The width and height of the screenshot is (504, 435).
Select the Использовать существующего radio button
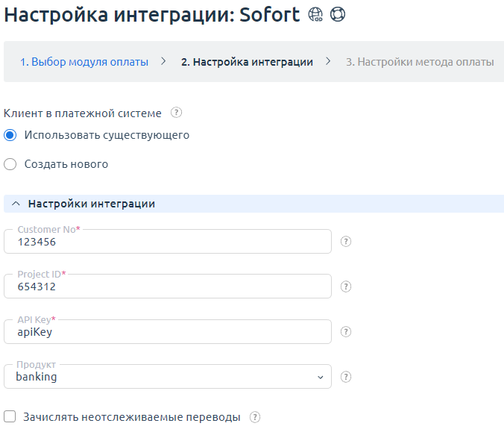(10, 135)
